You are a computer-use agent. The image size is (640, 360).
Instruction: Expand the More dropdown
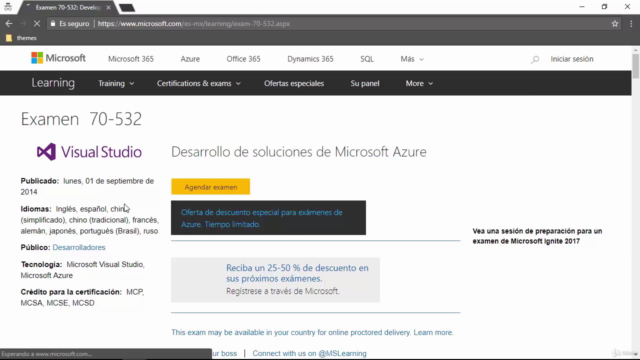[419, 83]
